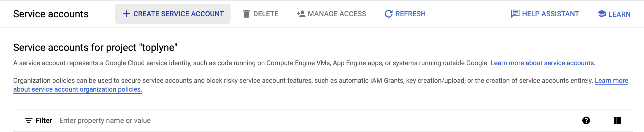The width and height of the screenshot is (644, 132).
Task: Open the LEARN panel text
Action: point(619,14)
